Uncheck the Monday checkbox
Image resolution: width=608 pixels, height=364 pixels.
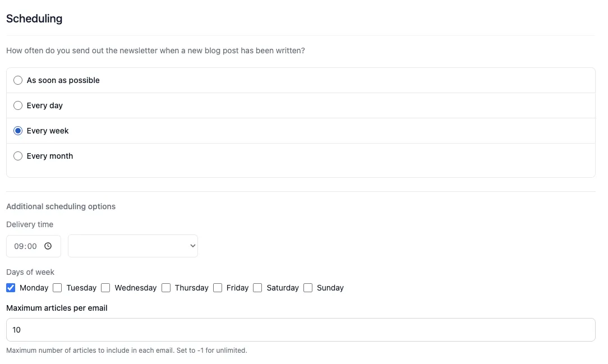tap(11, 288)
